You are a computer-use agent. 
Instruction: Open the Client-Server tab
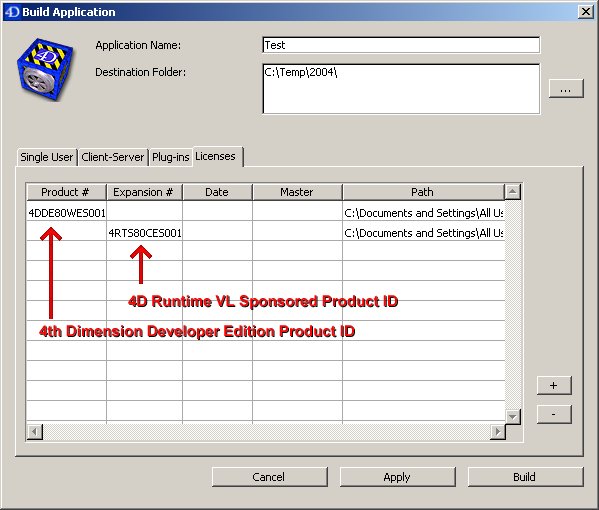pyautogui.click(x=113, y=157)
